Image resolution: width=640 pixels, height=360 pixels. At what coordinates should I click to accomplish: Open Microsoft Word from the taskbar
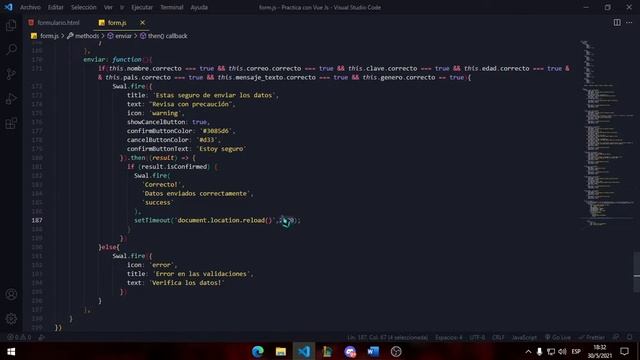[373, 351]
